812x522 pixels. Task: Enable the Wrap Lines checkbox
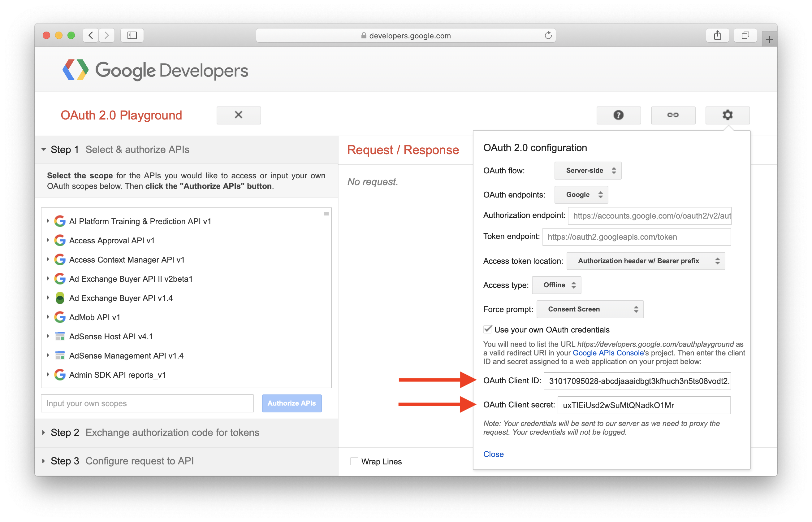click(354, 462)
